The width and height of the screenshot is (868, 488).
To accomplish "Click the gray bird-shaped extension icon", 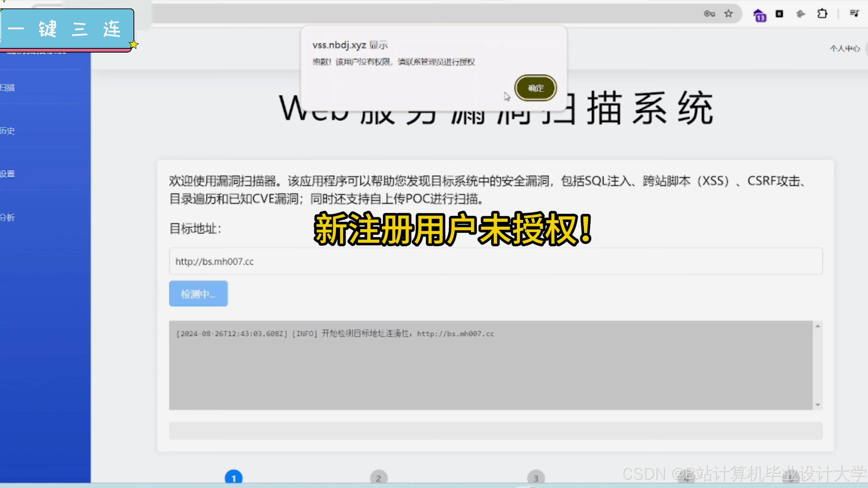I will click(x=801, y=14).
